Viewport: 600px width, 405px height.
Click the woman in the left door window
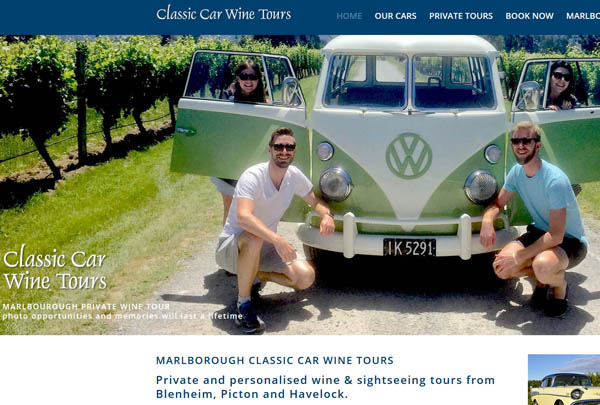pos(247,82)
